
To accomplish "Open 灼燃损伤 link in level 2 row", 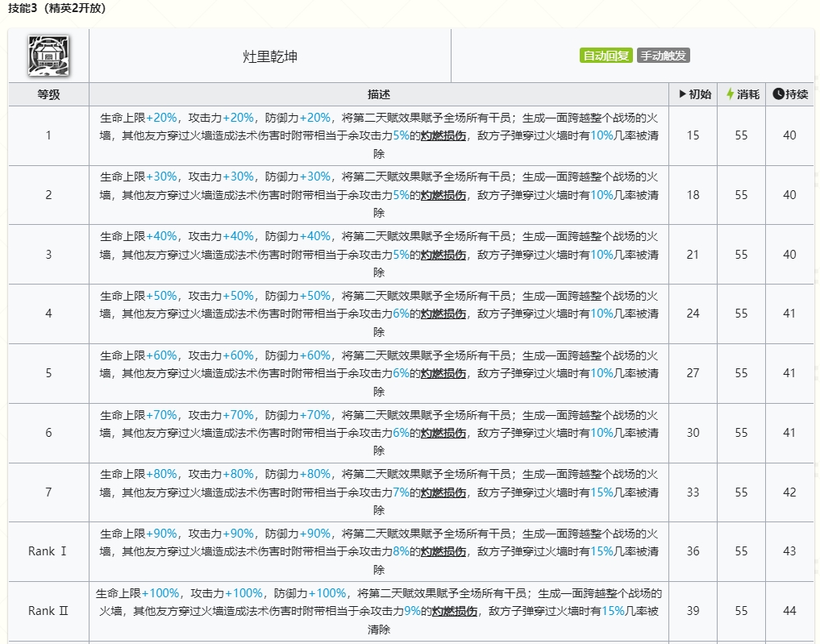I will (x=443, y=195).
